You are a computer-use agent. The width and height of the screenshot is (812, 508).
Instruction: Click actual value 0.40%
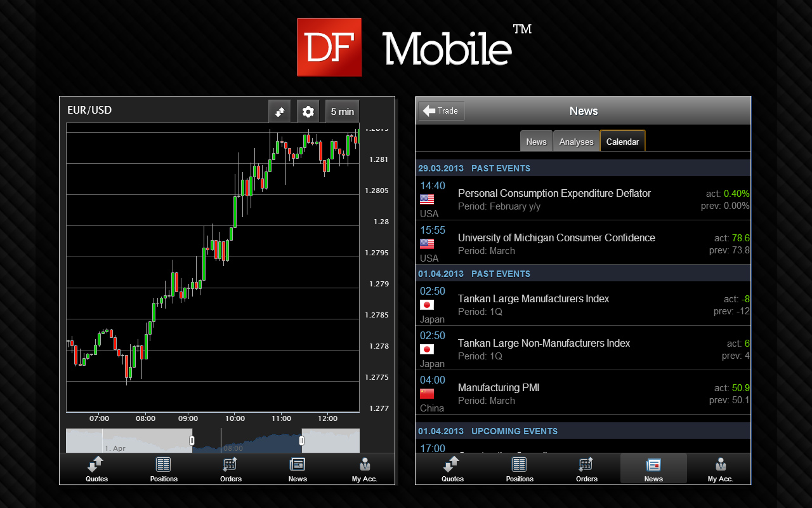click(x=737, y=194)
